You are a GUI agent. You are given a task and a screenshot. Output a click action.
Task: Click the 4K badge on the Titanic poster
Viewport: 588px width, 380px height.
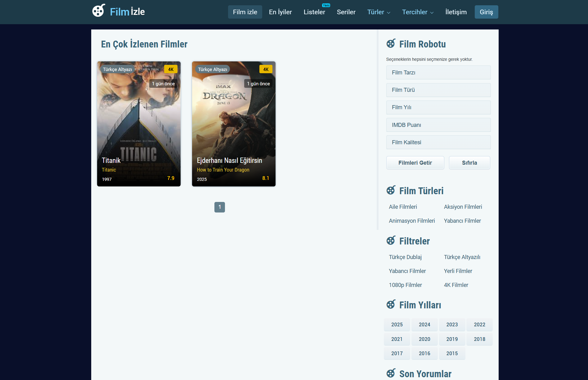171,69
